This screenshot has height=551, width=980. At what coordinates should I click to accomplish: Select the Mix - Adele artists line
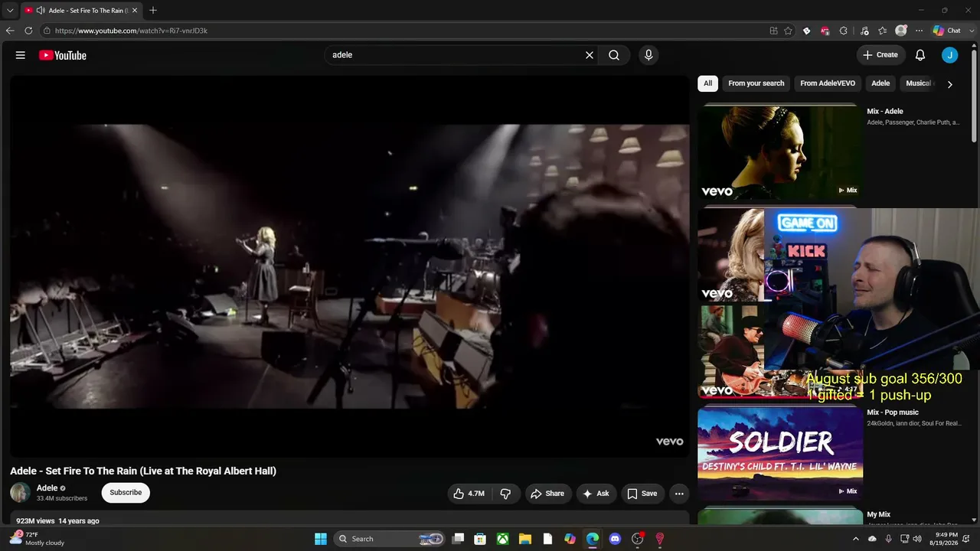pyautogui.click(x=913, y=122)
